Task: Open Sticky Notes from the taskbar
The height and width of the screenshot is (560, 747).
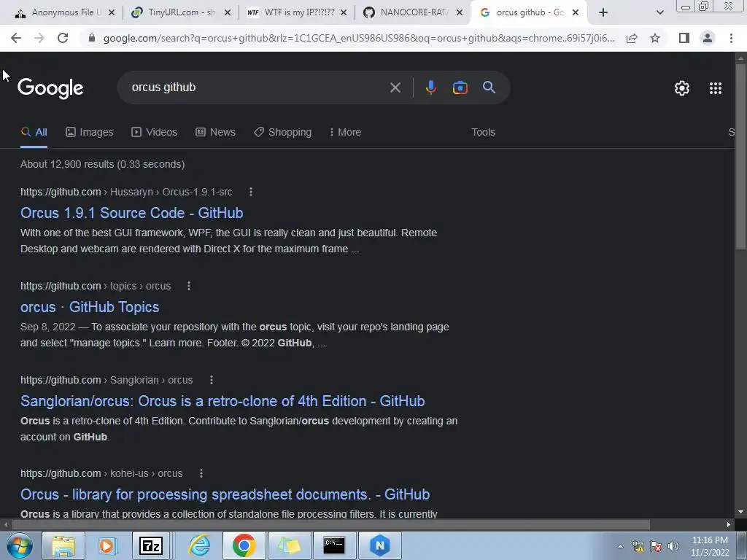Action: (289, 545)
